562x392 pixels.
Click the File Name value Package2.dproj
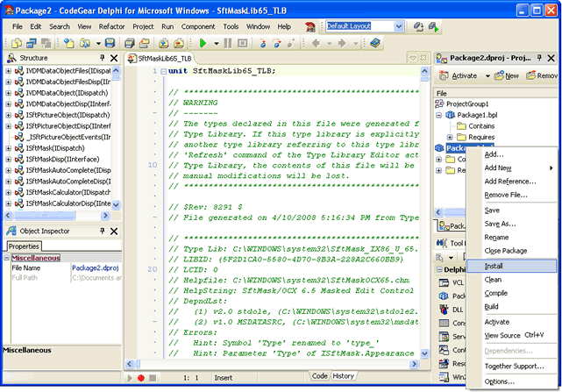click(96, 267)
